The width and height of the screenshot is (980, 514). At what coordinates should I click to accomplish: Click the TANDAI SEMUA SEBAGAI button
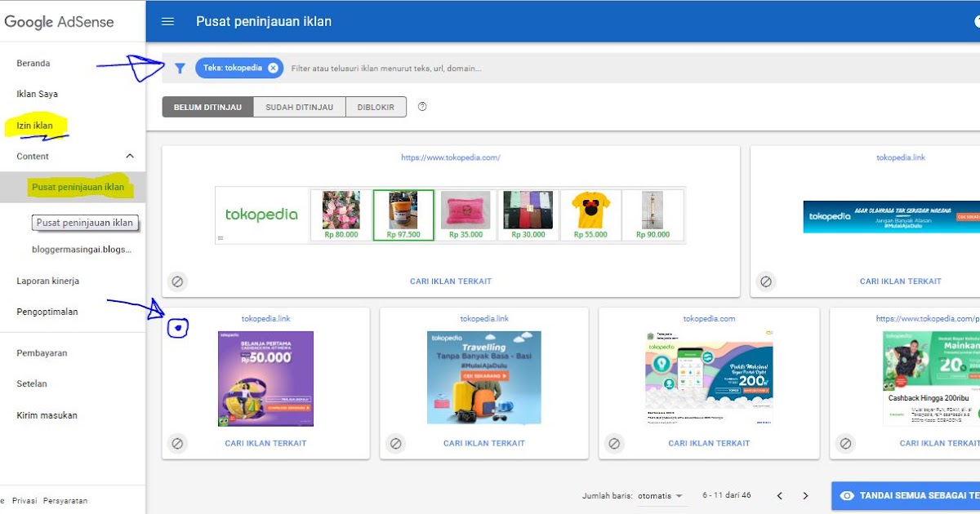point(906,495)
